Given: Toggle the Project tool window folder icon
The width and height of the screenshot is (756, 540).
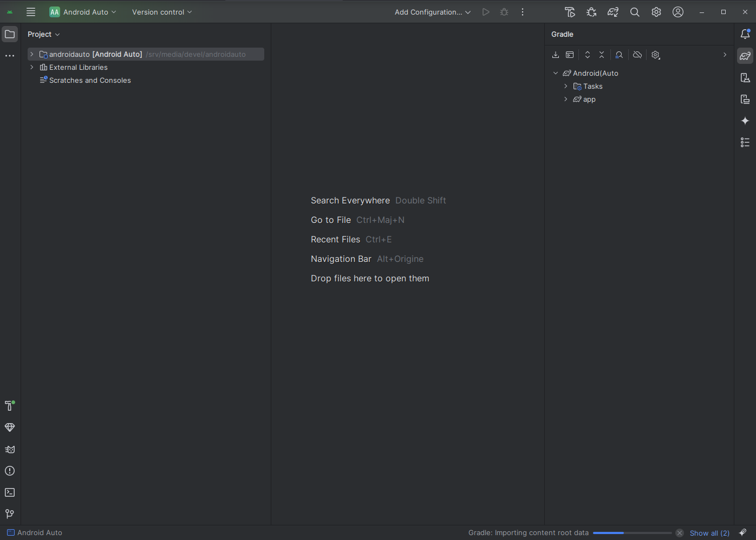Looking at the screenshot, I should pyautogui.click(x=10, y=34).
